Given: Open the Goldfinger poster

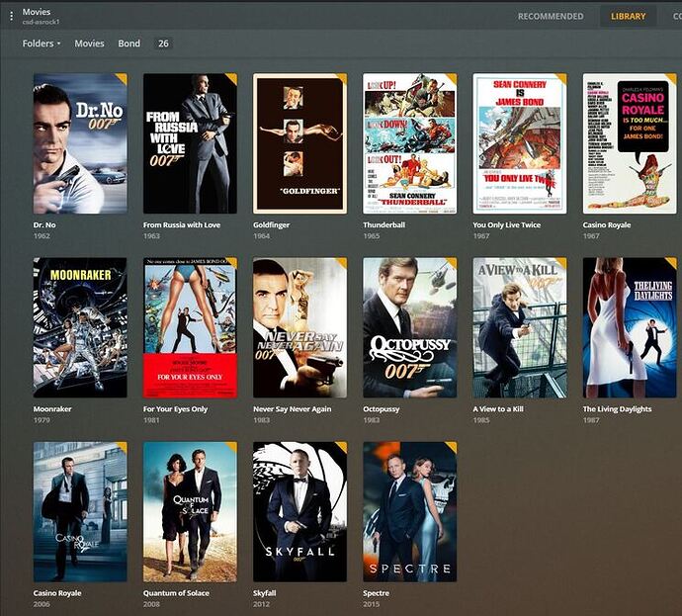Looking at the screenshot, I should point(300,143).
